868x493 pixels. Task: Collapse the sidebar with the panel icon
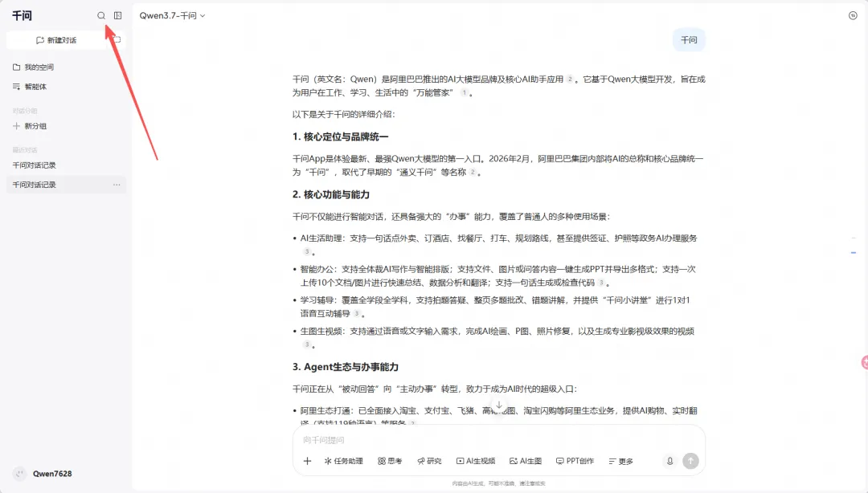point(118,15)
